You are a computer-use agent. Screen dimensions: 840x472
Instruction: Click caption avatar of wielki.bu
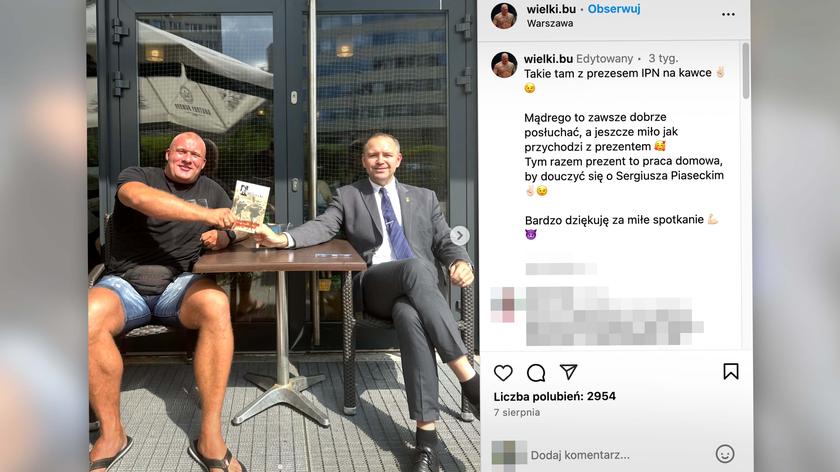click(504, 65)
